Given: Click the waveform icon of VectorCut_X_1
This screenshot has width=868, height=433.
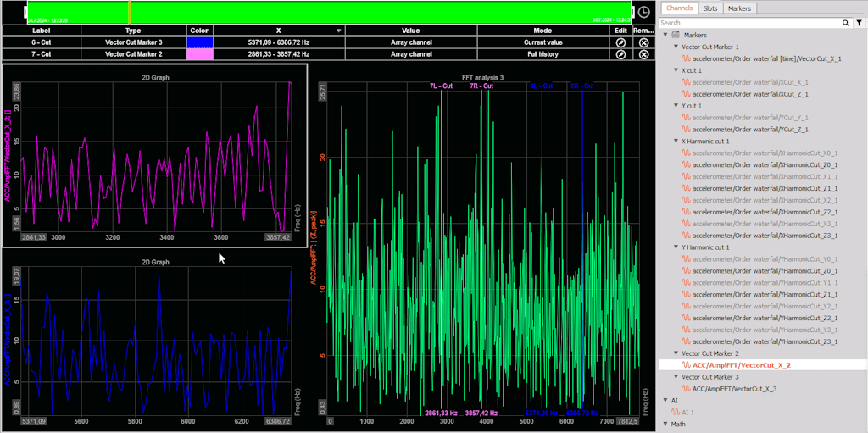Looking at the screenshot, I should (x=687, y=58).
